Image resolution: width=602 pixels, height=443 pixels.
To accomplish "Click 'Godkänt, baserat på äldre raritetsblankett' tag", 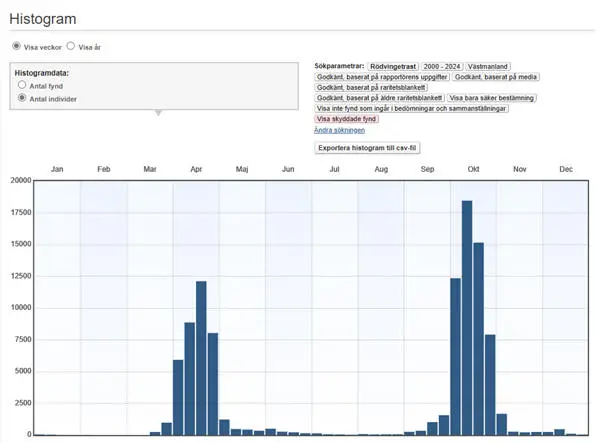I will pyautogui.click(x=379, y=98).
